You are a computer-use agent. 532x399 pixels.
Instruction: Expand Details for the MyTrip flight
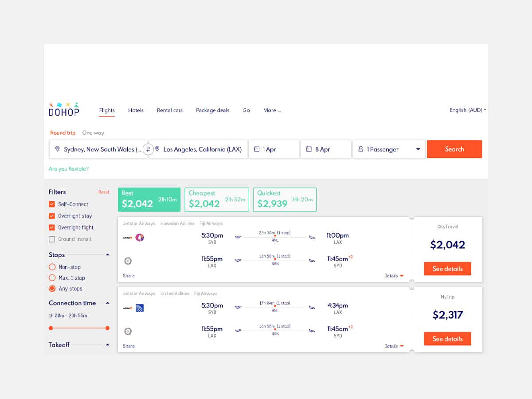(x=394, y=346)
